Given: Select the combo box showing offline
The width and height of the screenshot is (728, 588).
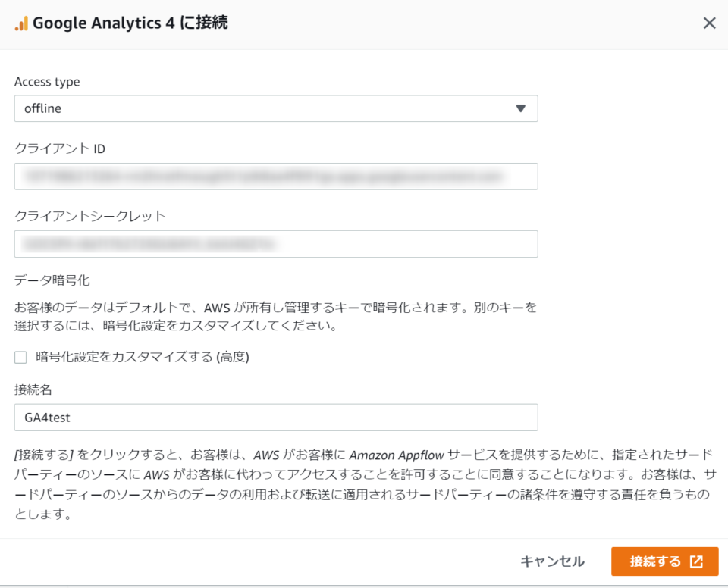Looking at the screenshot, I should coord(277,108).
